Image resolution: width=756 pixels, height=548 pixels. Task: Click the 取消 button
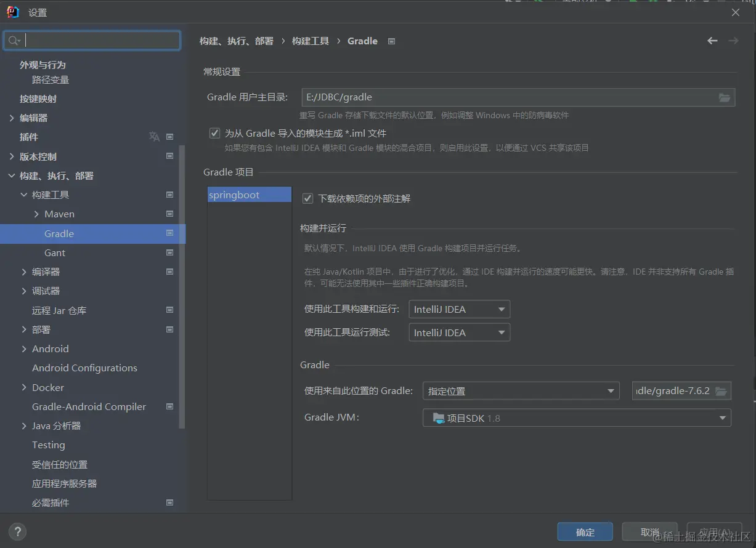coord(650,532)
